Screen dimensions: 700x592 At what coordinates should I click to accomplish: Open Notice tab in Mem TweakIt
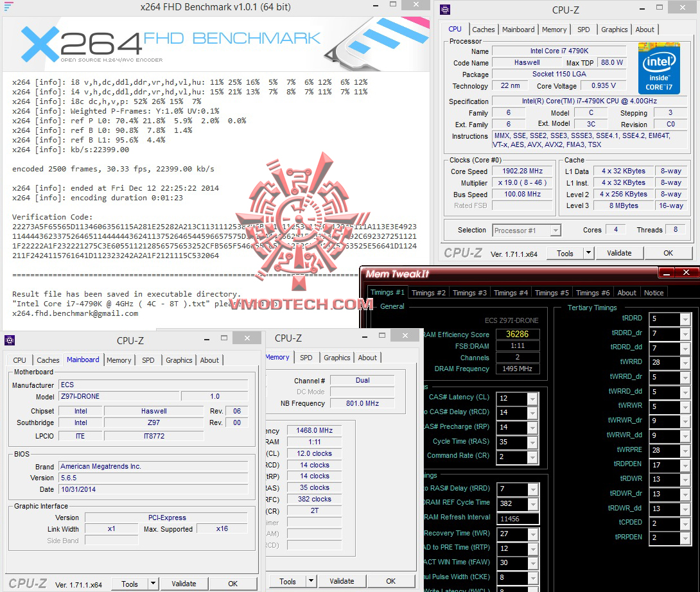tap(654, 293)
